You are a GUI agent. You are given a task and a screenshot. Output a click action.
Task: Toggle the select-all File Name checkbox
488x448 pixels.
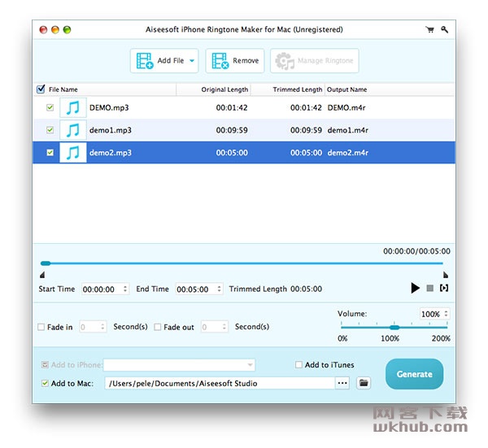click(41, 89)
